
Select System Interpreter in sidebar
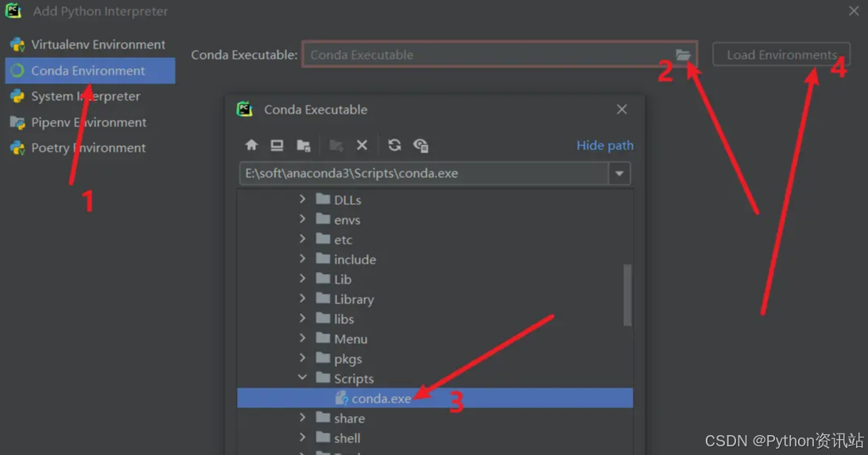pos(91,96)
